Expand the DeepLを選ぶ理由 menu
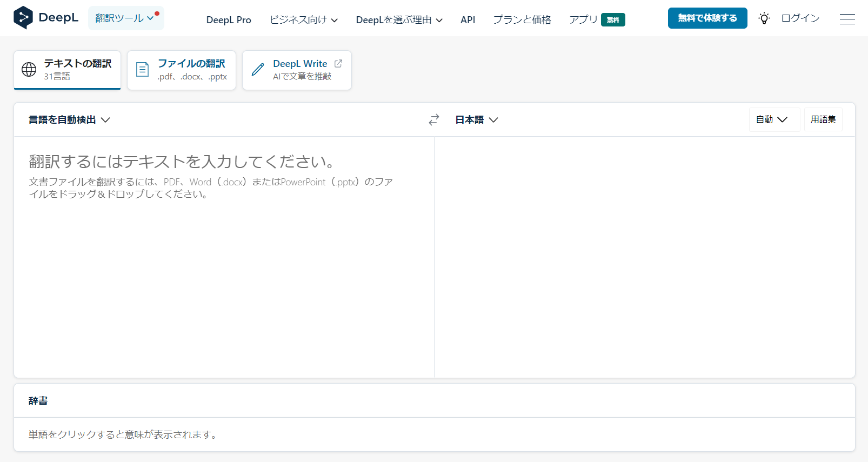The width and height of the screenshot is (868, 462). (x=399, y=20)
